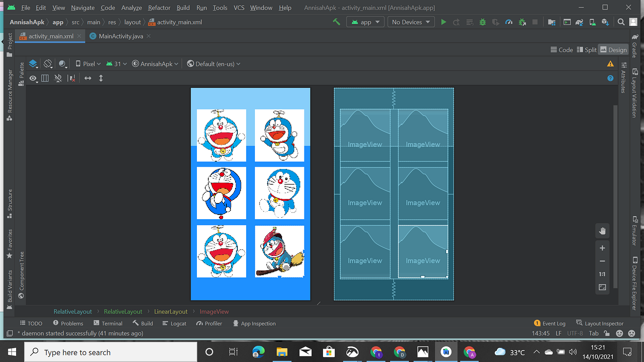Click Expand Vertically arrow icon
The width and height of the screenshot is (644, 362).
tap(101, 78)
